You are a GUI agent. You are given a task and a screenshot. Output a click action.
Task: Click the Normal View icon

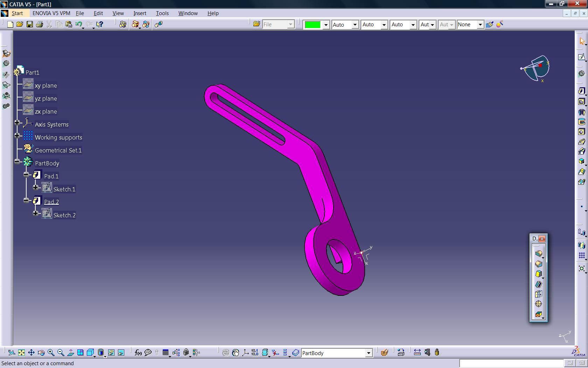(x=70, y=353)
